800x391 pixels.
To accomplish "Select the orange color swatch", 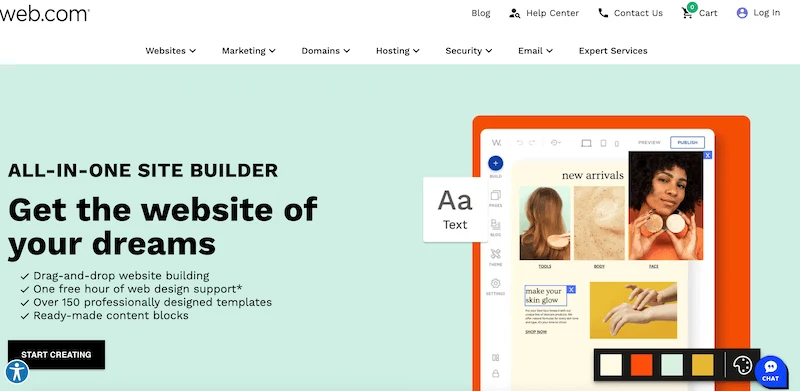I will coord(641,365).
